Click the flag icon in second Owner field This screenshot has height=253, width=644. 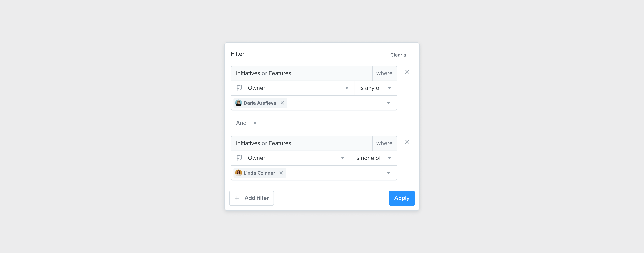pos(239,158)
